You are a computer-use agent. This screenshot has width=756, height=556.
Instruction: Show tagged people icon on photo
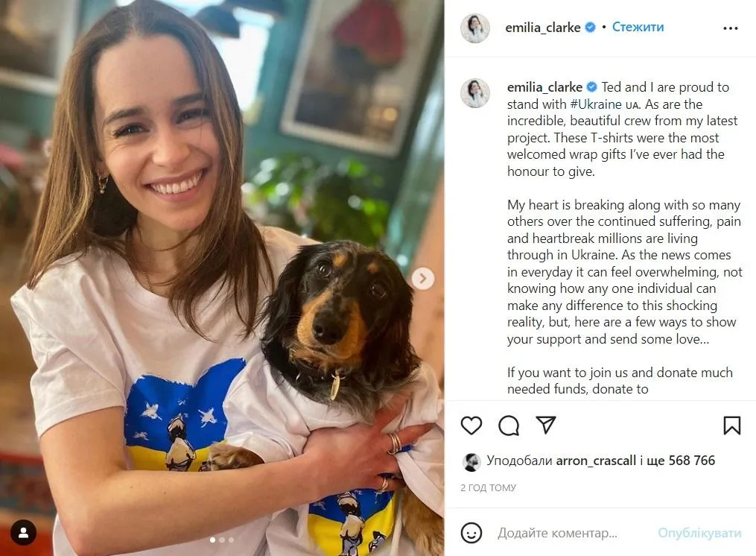point(23,532)
